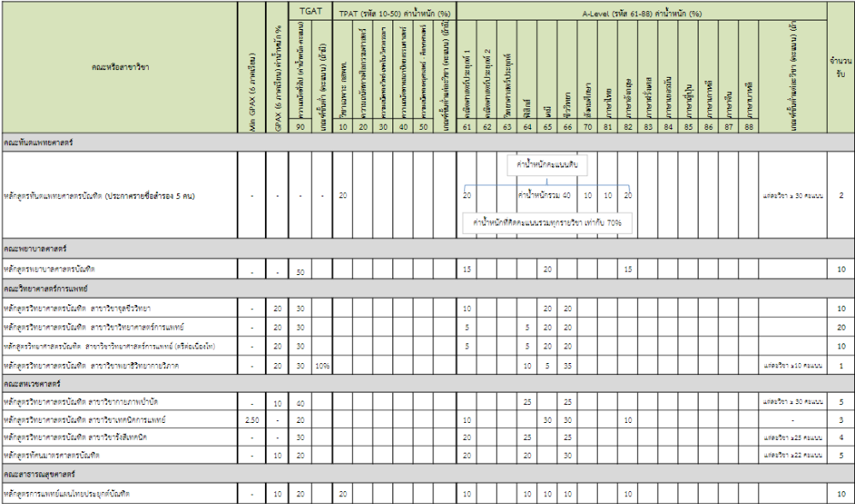Viewport: 855px width, 504px height.
Task: Select code 61 header cell under A-Level
Action: click(467, 126)
